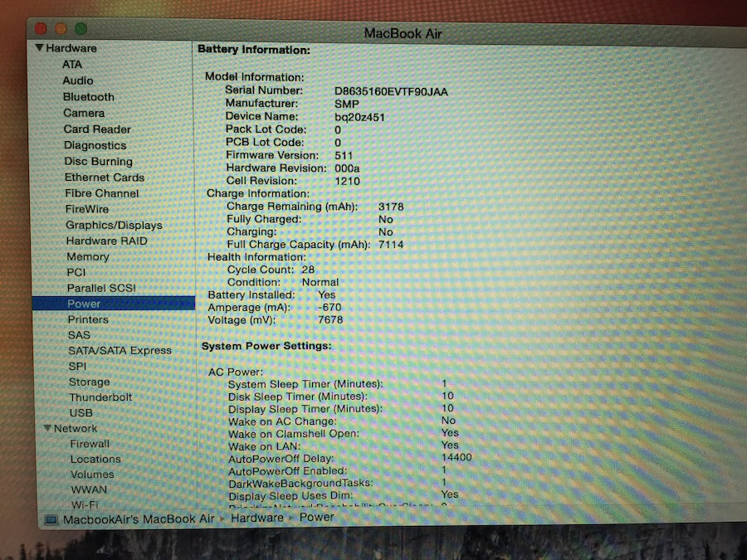Image resolution: width=747 pixels, height=560 pixels.
Task: Select SPI in the sidebar
Action: 78,366
